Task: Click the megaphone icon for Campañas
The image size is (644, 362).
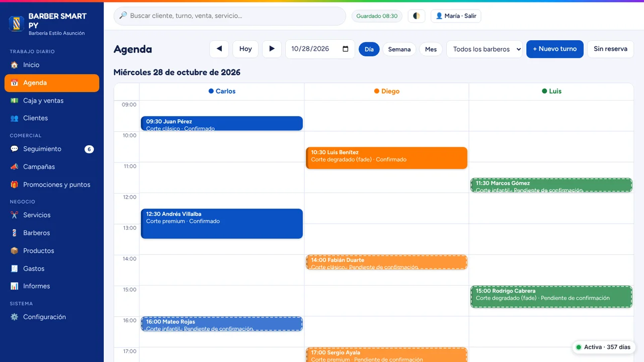Action: click(x=14, y=167)
